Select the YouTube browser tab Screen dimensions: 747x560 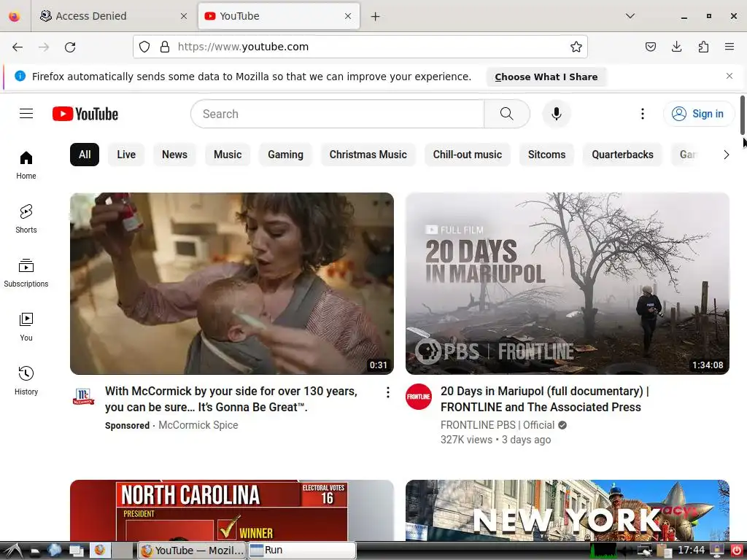click(x=279, y=16)
